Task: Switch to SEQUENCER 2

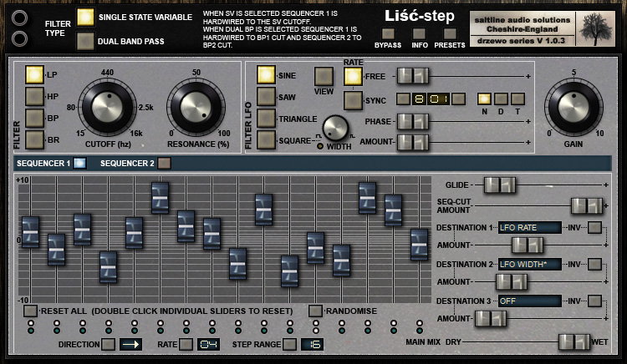Action: (x=164, y=164)
